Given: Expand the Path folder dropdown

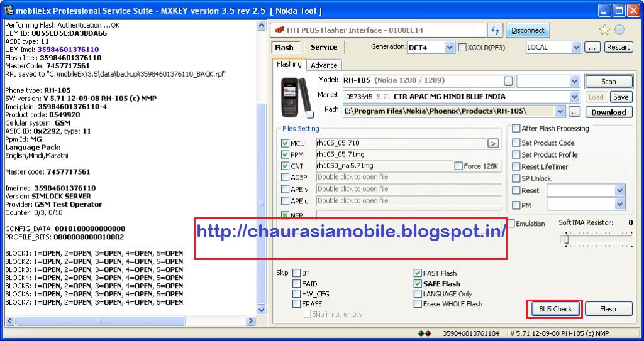Looking at the screenshot, I should (560, 111).
